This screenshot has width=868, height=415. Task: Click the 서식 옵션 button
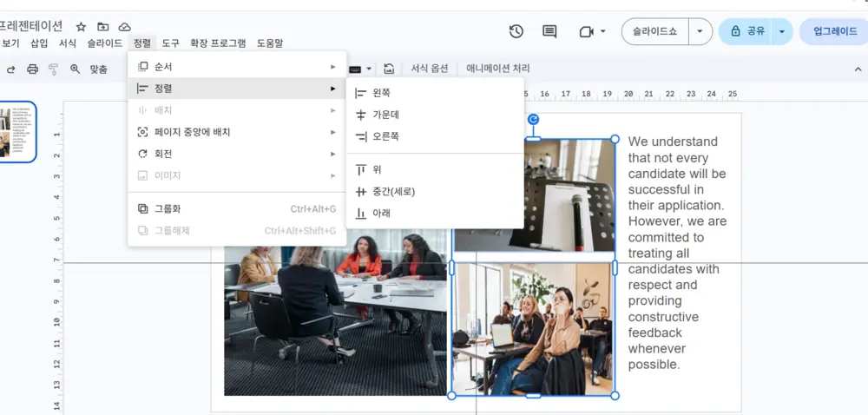click(x=429, y=69)
